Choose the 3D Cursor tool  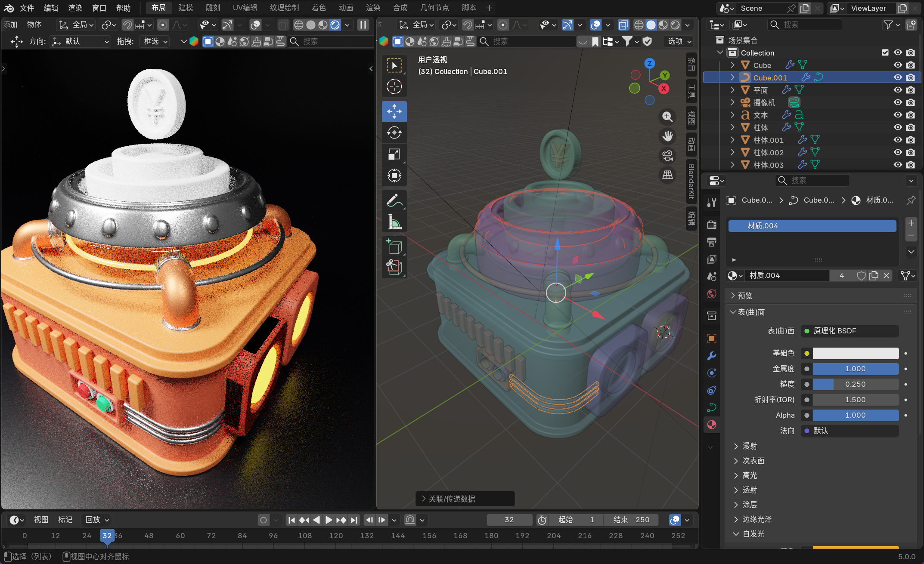pos(394,86)
